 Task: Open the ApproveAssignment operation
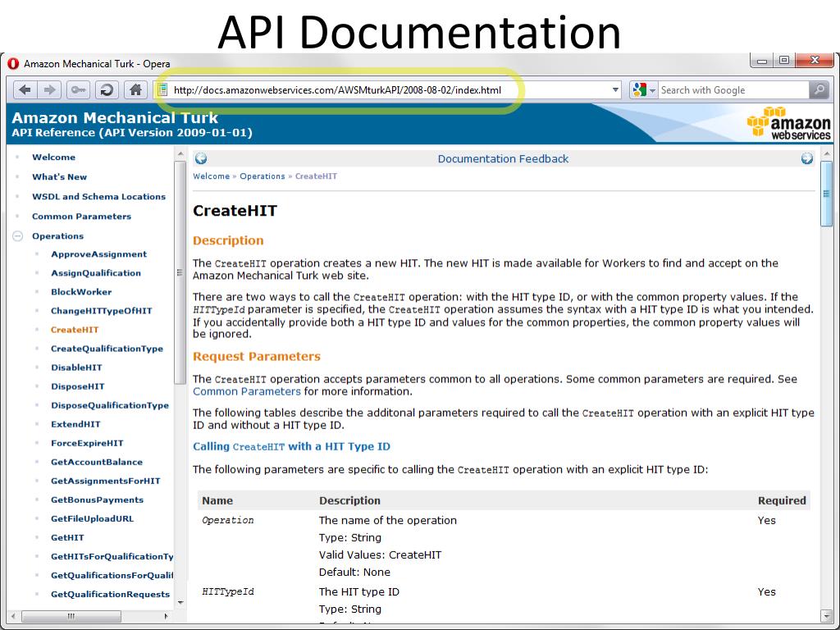click(x=98, y=254)
